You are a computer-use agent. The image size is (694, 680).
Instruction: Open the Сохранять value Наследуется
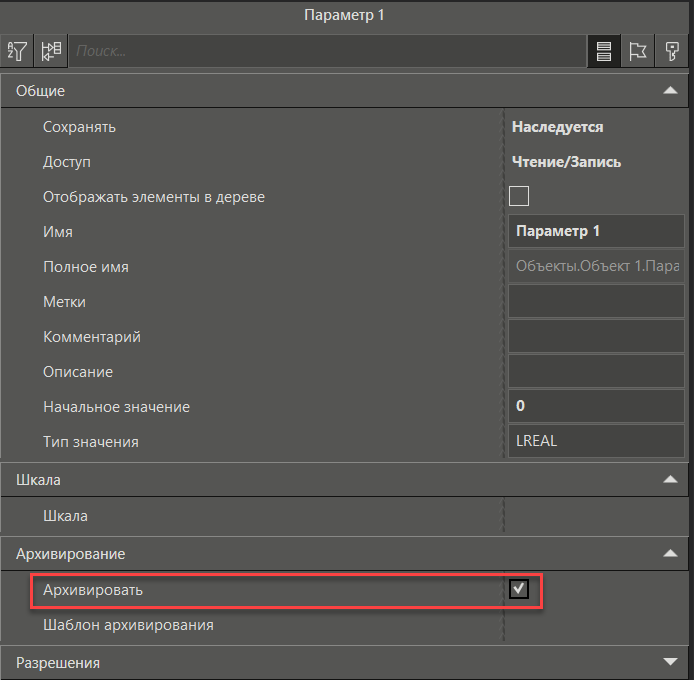point(596,127)
